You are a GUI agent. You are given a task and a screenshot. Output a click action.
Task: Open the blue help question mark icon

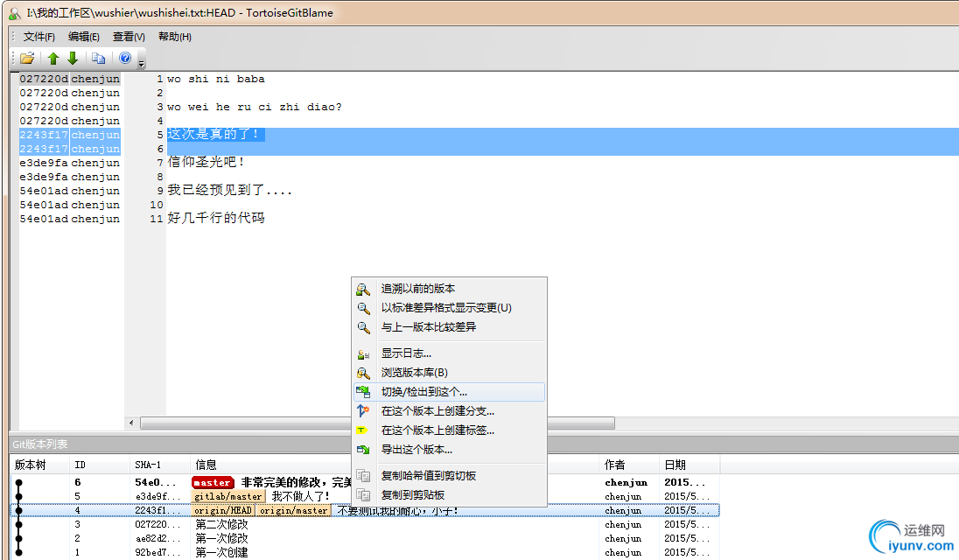[125, 58]
